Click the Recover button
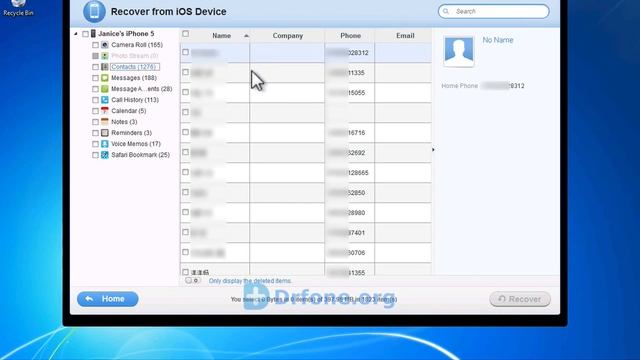640x360 pixels. coord(520,299)
